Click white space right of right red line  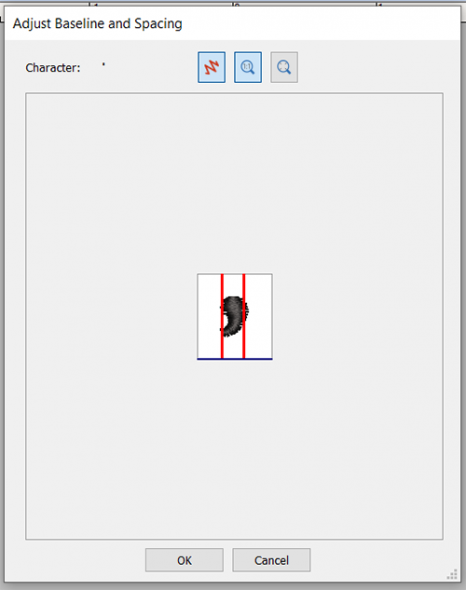coord(259,316)
